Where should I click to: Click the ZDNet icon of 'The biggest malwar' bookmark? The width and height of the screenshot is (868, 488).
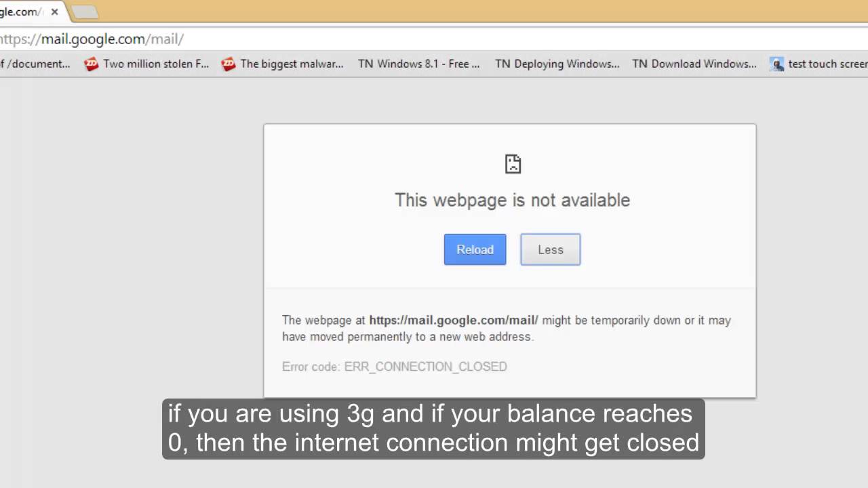click(x=229, y=64)
